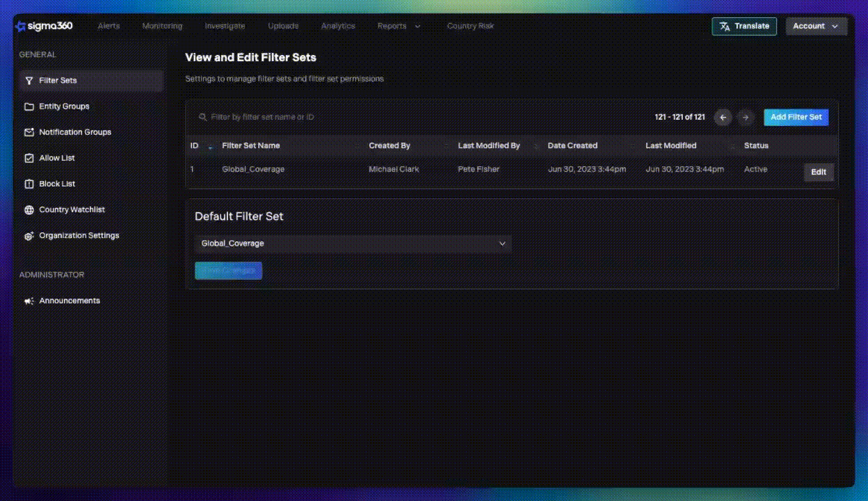Switch to the Monitoring section
This screenshot has width=868, height=501.
(161, 26)
